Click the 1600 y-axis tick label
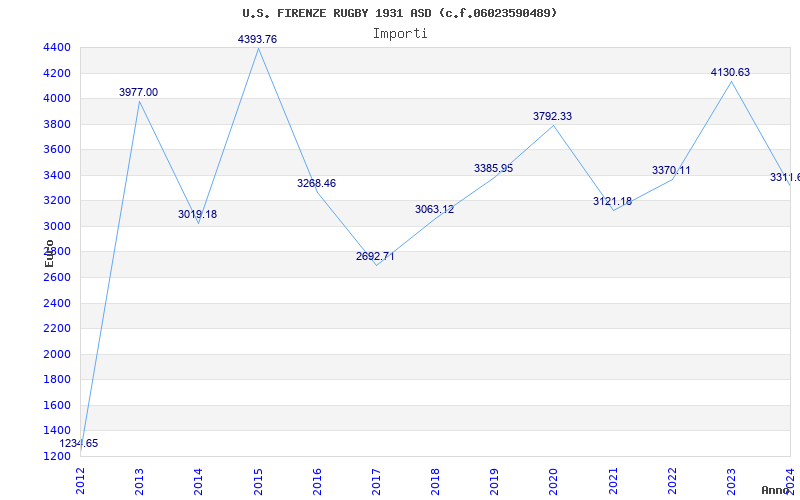Screen dimensions: 800x500 [x=57, y=405]
